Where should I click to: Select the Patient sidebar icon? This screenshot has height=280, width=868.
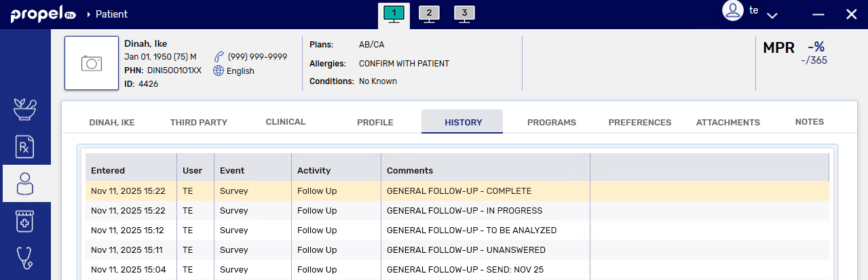point(25,183)
